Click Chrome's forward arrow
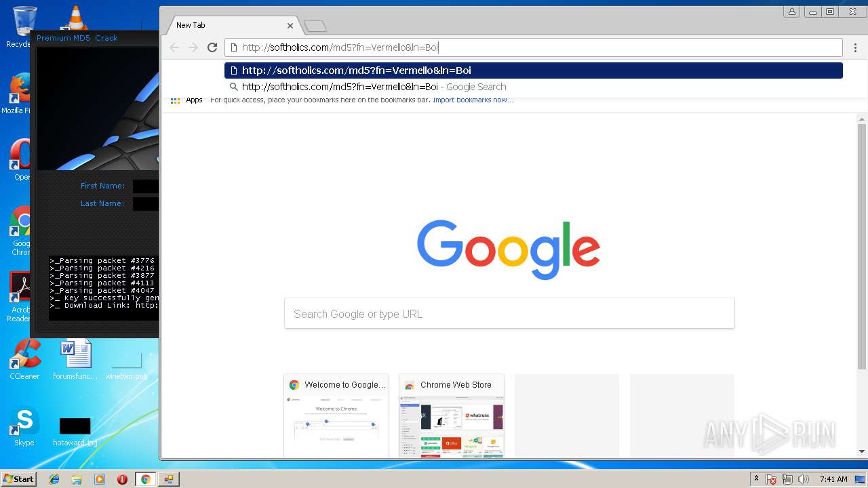This screenshot has height=488, width=868. point(193,47)
